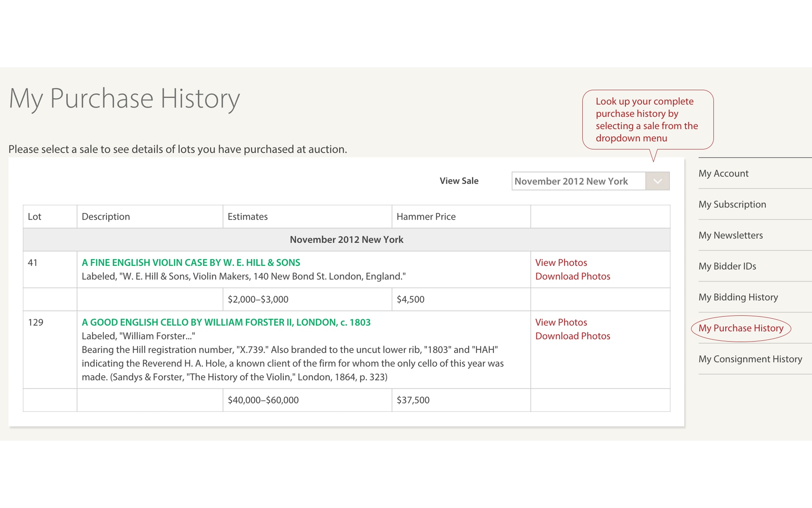Click the 'View Photos' icon for Lot 41

coord(561,262)
